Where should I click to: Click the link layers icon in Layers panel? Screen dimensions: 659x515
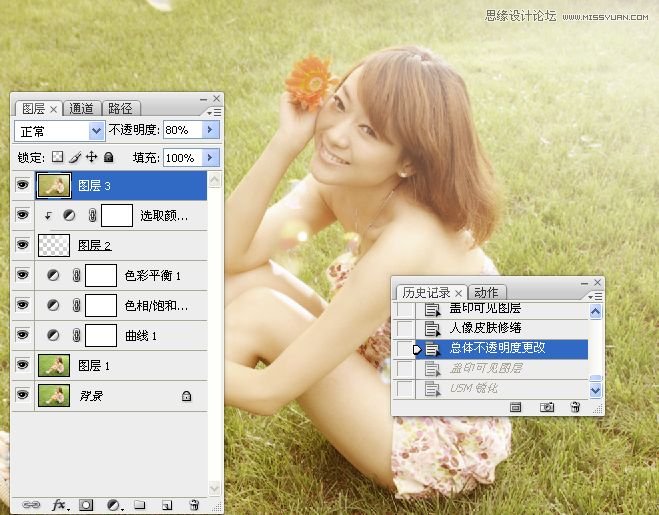pos(32,506)
